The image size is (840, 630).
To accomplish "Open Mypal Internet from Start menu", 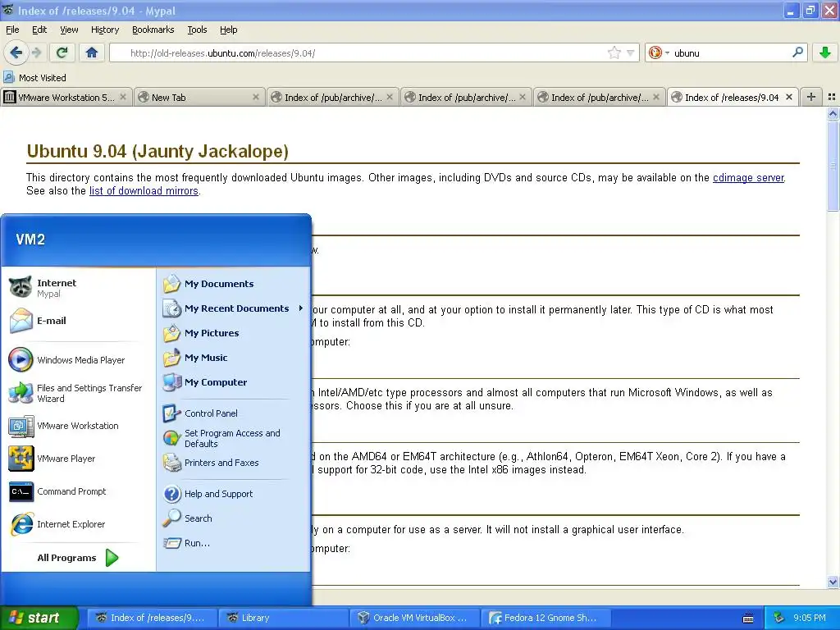I will click(x=78, y=288).
